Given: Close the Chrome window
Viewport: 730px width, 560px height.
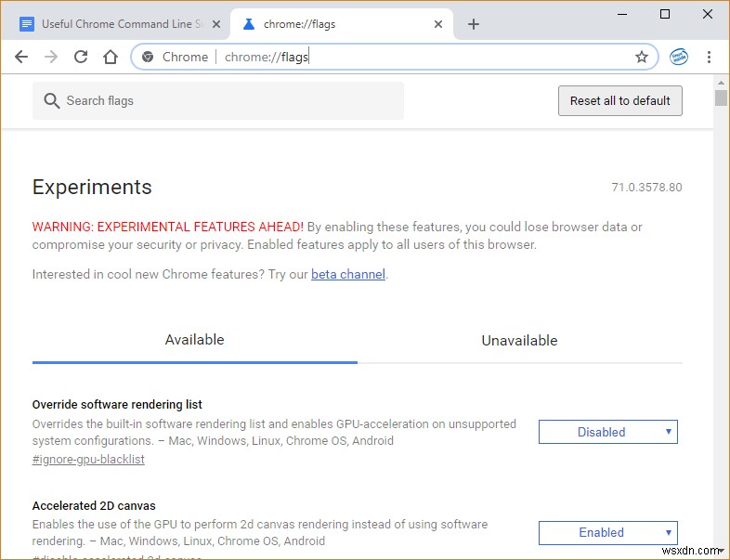Looking at the screenshot, I should (708, 15).
